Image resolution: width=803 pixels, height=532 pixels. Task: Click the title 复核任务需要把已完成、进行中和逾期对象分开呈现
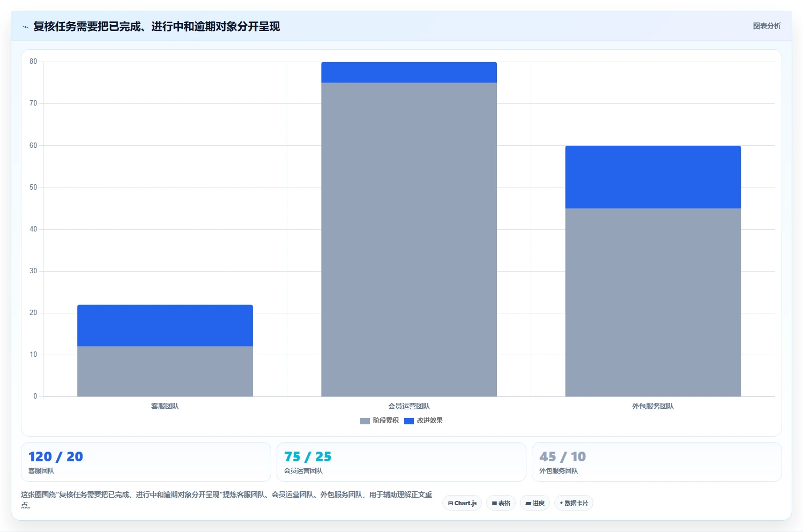pyautogui.click(x=157, y=26)
